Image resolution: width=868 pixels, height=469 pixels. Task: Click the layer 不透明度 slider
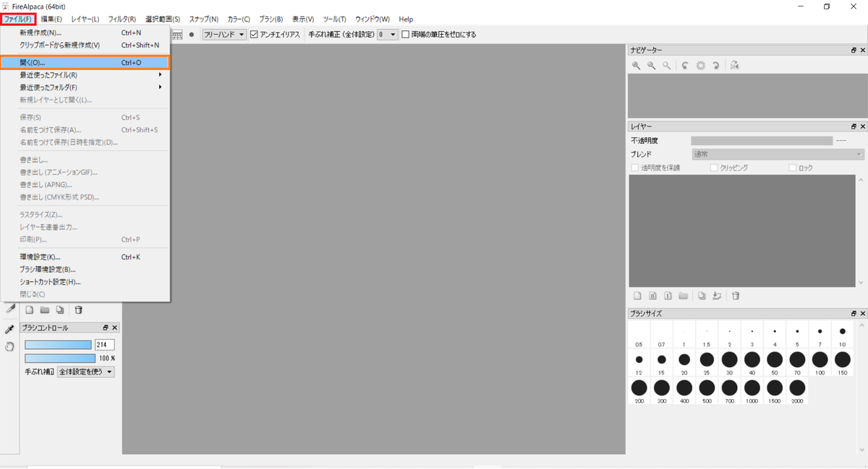762,140
